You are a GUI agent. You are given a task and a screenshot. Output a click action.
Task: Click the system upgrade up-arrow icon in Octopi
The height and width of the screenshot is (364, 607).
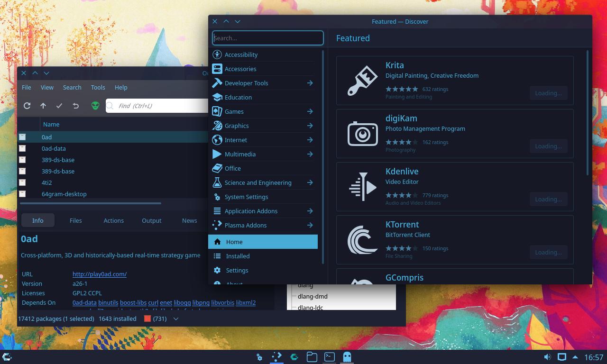tap(43, 106)
